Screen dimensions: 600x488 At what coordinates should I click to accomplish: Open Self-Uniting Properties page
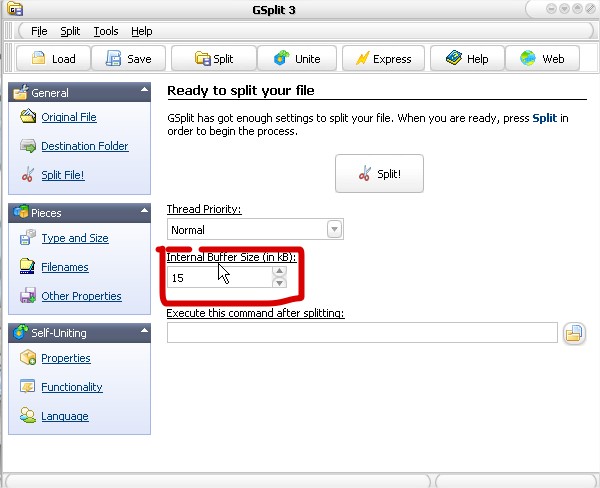(66, 358)
